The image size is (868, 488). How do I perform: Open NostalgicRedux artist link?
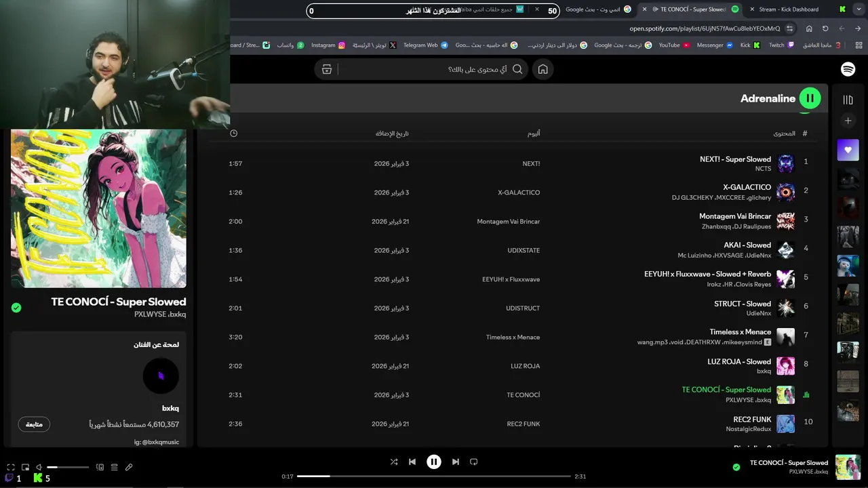click(749, 429)
